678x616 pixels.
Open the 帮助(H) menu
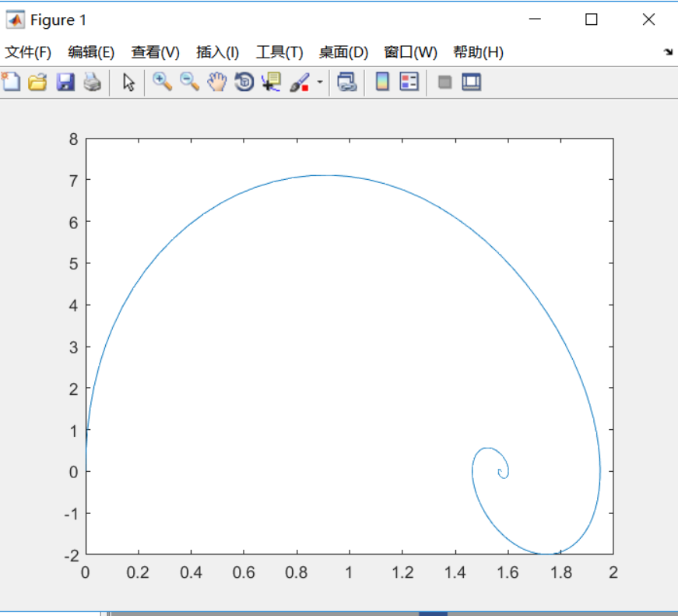[x=478, y=52]
